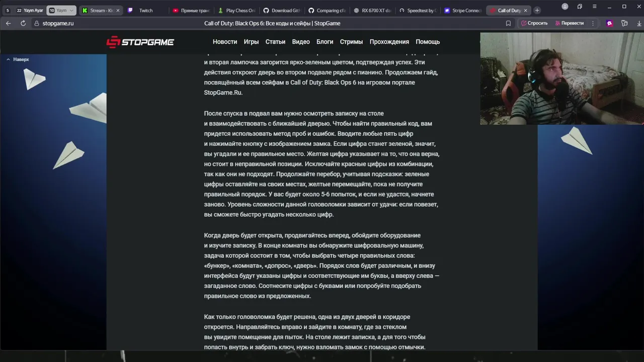Open the Новости menu item
This screenshot has width=644, height=362.
click(x=225, y=42)
